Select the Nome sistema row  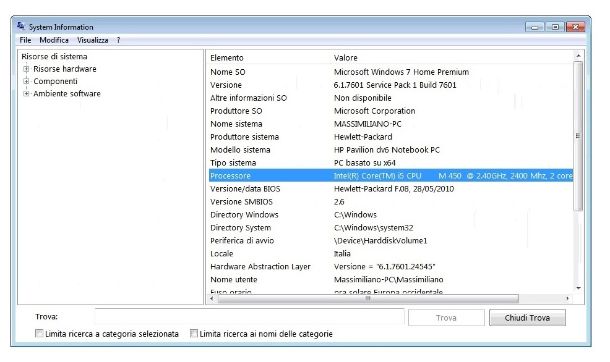pos(391,124)
